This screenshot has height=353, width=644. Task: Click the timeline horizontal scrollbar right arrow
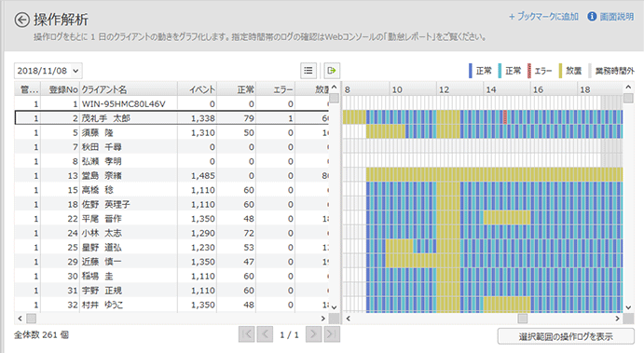tap(617, 319)
